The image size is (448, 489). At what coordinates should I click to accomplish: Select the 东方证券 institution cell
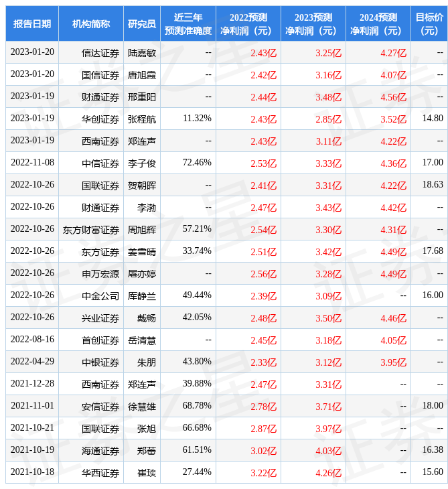pyautogui.click(x=100, y=252)
